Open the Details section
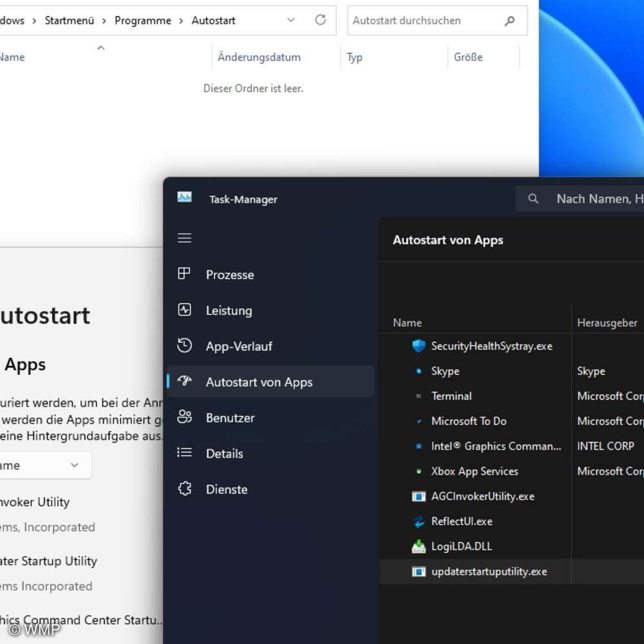Image resolution: width=644 pixels, height=644 pixels. point(224,453)
